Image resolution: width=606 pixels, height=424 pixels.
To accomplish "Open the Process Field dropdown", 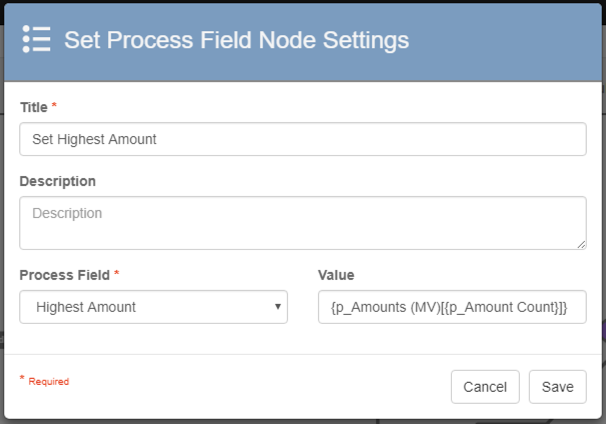I will [153, 307].
